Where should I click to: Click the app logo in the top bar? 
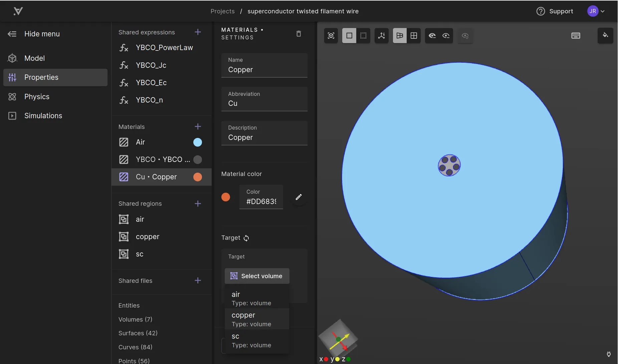(18, 11)
